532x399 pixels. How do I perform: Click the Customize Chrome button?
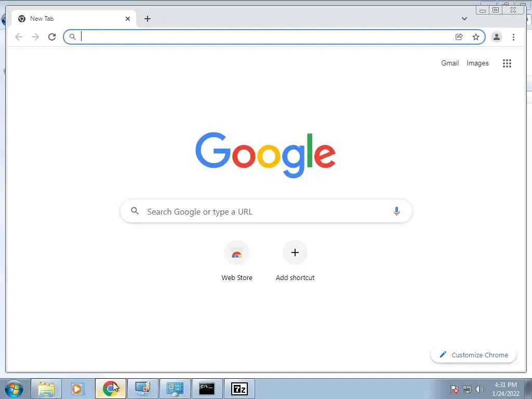tap(474, 355)
